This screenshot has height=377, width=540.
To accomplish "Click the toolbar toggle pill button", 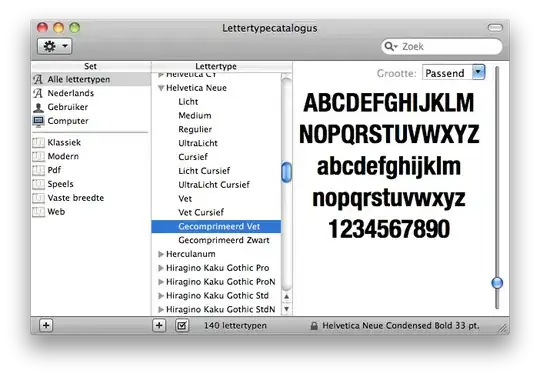I will point(495,28).
